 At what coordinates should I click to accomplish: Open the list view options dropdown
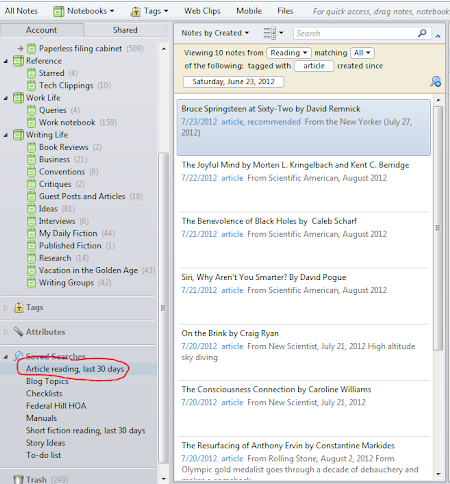273,33
